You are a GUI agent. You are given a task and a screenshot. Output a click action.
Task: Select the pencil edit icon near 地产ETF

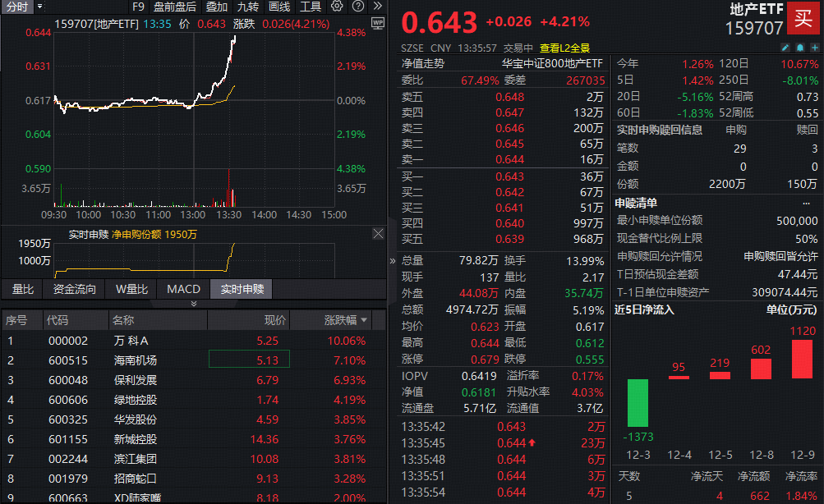point(785,47)
